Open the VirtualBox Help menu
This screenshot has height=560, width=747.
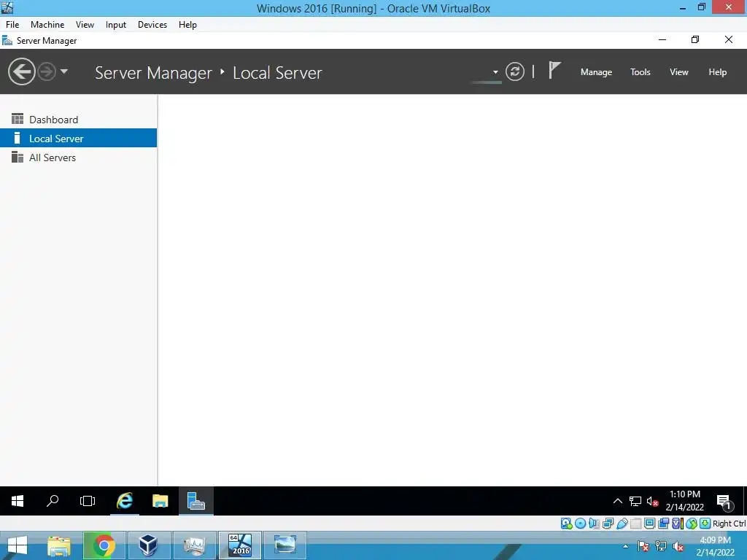pyautogui.click(x=187, y=25)
